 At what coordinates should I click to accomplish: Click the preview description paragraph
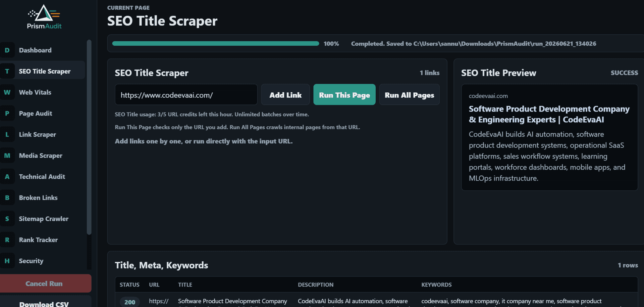pyautogui.click(x=547, y=156)
